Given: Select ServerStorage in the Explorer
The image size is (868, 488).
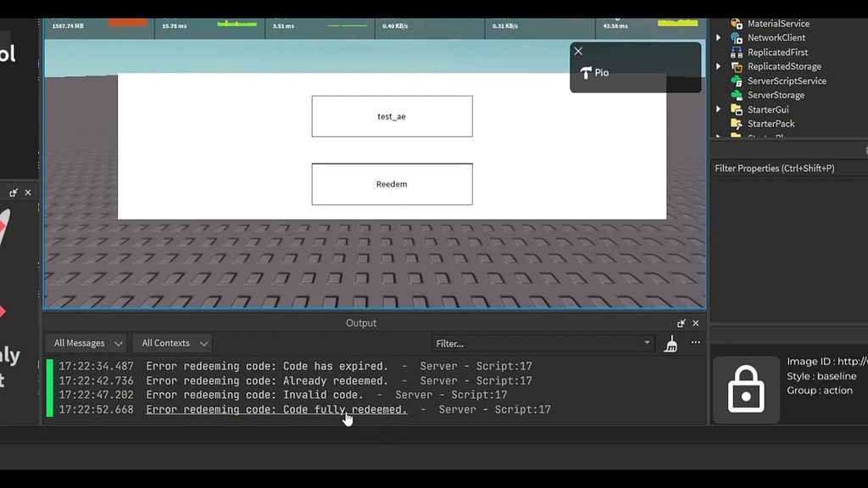Looking at the screenshot, I should pyautogui.click(x=776, y=95).
